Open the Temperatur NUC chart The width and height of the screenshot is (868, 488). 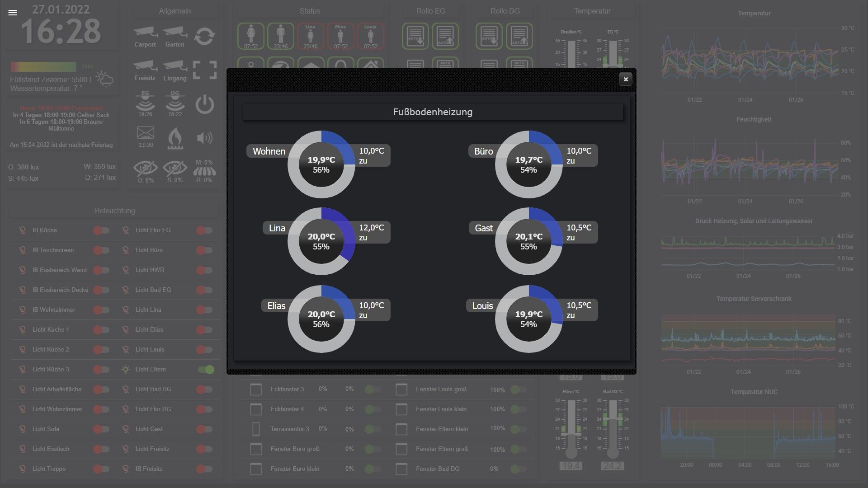coord(754,429)
